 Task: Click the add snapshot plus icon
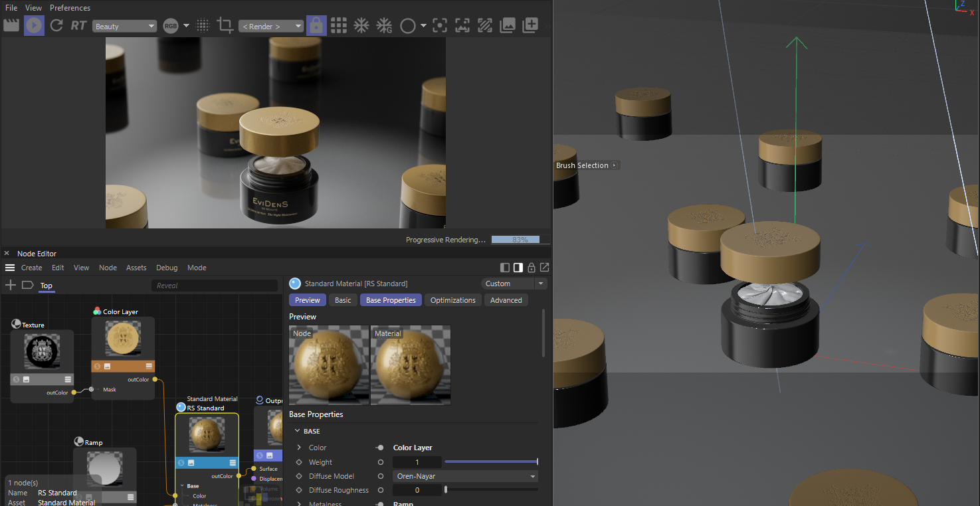click(530, 25)
